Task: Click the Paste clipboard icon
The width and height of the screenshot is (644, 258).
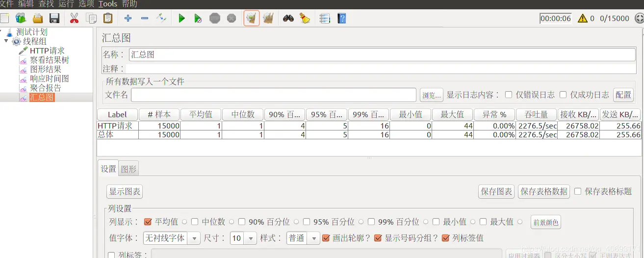Action: coord(108,19)
